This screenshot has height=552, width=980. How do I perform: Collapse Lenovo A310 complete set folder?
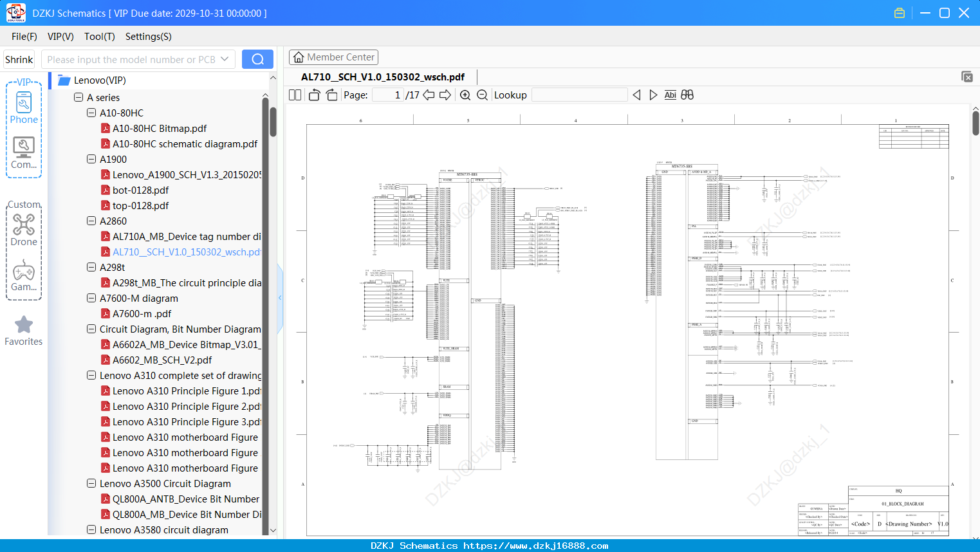tap(91, 375)
